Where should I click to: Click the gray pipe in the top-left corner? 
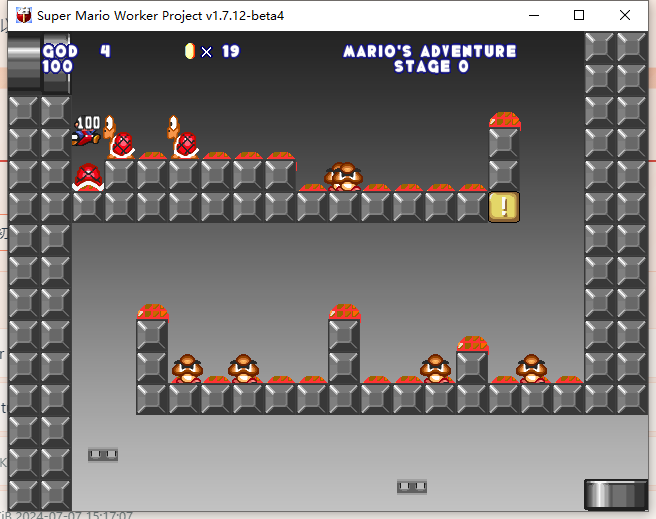pyautogui.click(x=24, y=62)
